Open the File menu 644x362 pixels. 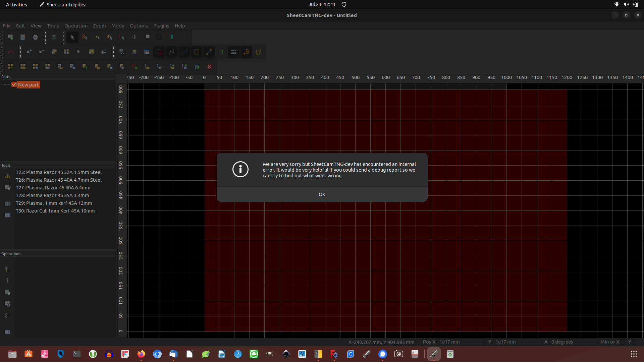(x=7, y=26)
